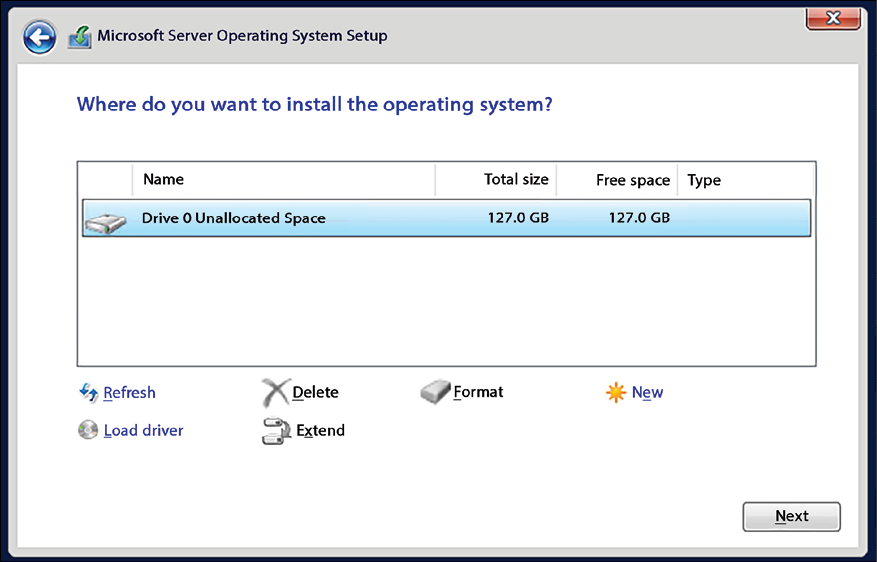Click the Extend partition icon
This screenshot has height=562, width=877.
coord(276,431)
